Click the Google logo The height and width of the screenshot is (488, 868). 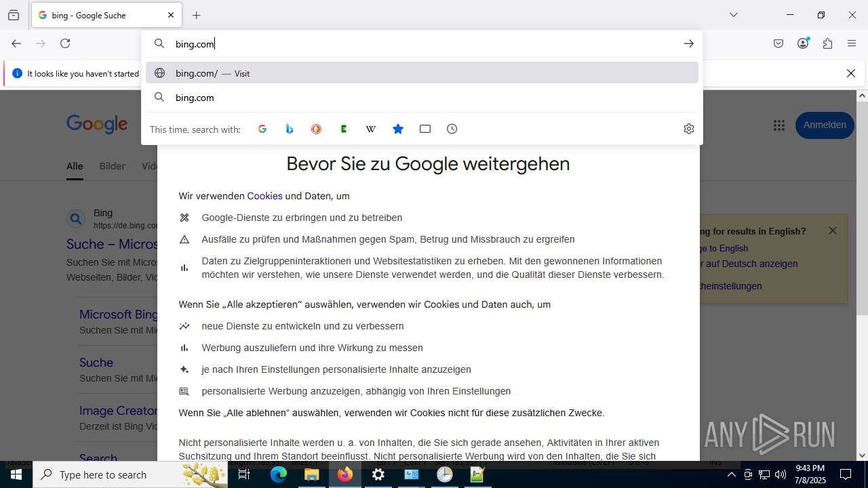tap(97, 124)
